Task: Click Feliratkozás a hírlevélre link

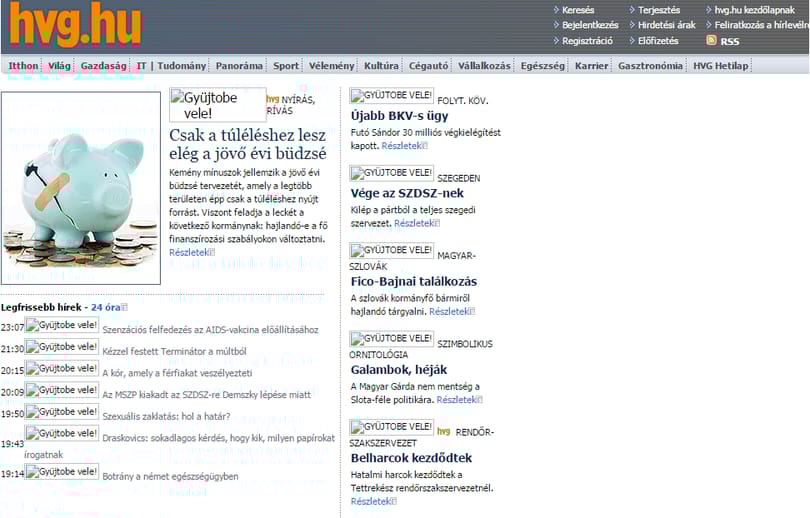Action: (762, 25)
